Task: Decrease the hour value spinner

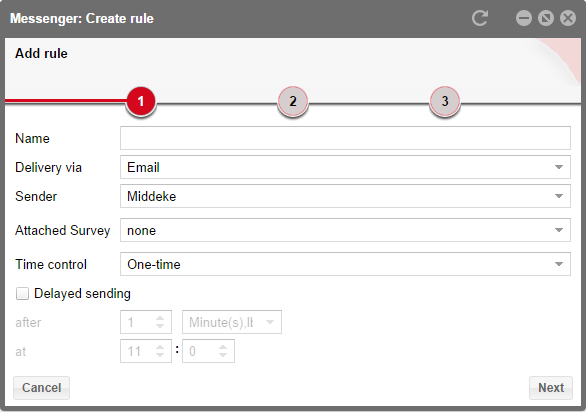Action: point(160,355)
